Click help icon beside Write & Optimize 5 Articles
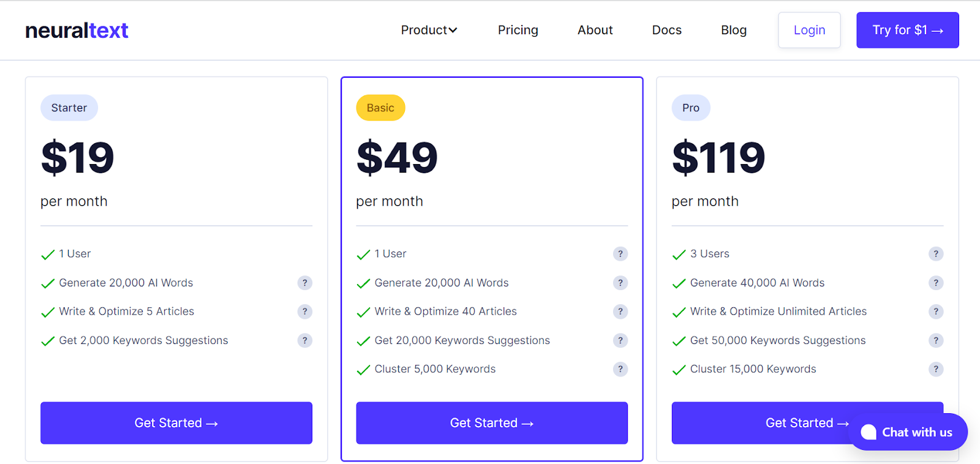This screenshot has height=464, width=980. pyautogui.click(x=304, y=312)
